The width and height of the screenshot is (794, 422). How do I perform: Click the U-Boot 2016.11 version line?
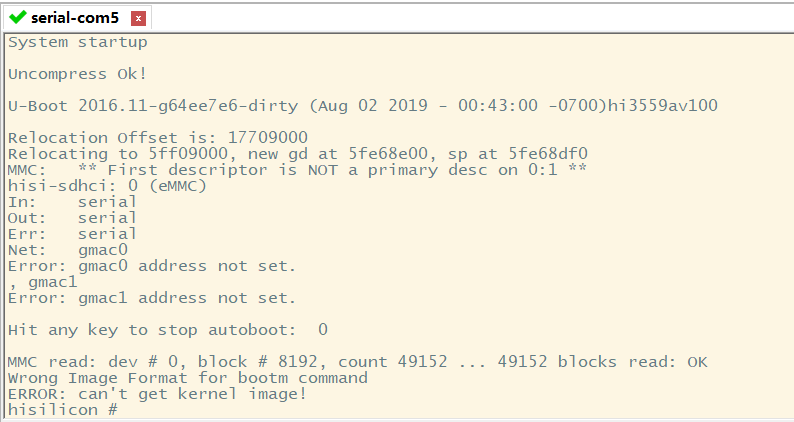tap(362, 106)
